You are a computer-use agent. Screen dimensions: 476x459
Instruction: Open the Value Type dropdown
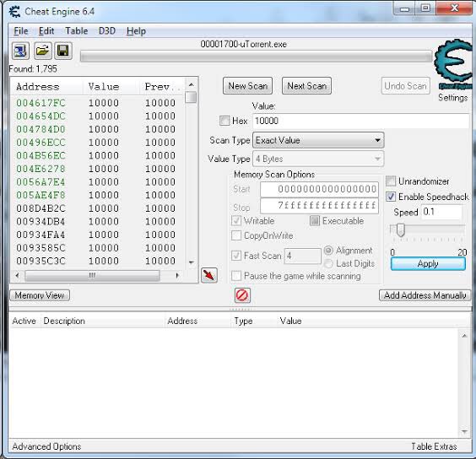(318, 159)
